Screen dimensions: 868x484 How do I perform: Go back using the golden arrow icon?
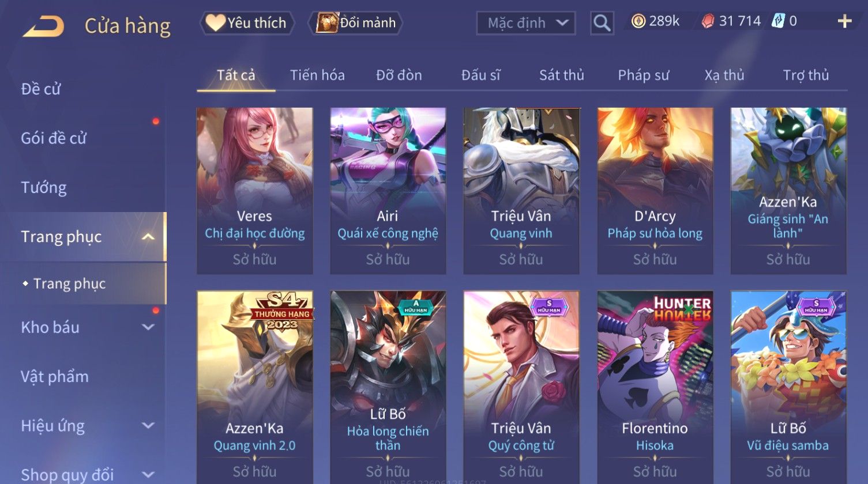43,26
